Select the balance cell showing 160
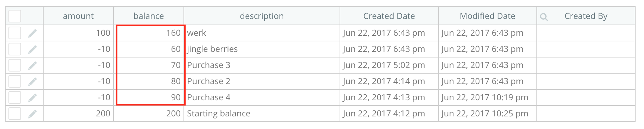 149,33
